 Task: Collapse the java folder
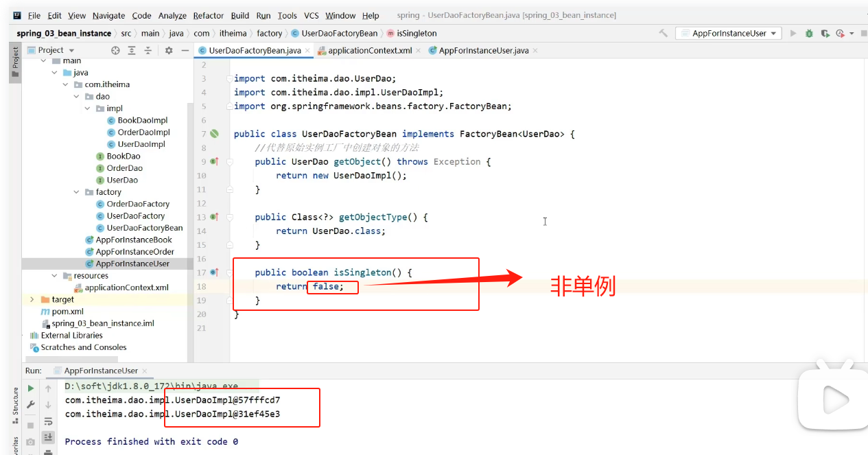pos(54,73)
